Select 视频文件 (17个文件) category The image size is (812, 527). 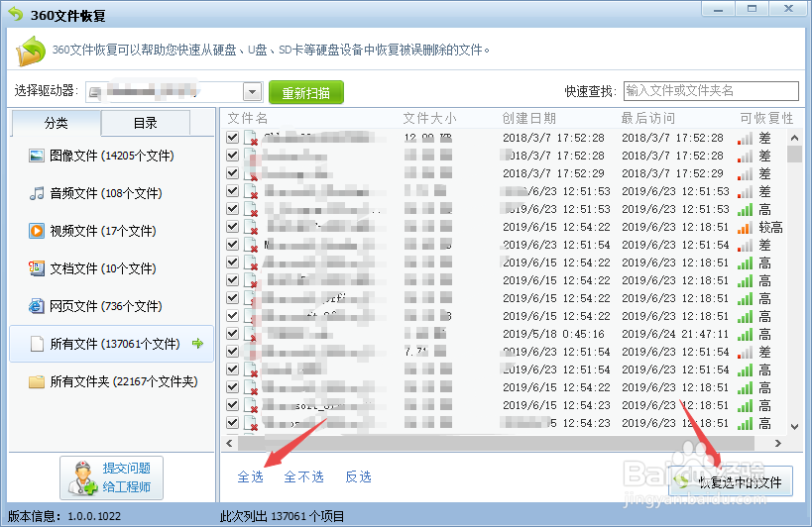point(111,231)
